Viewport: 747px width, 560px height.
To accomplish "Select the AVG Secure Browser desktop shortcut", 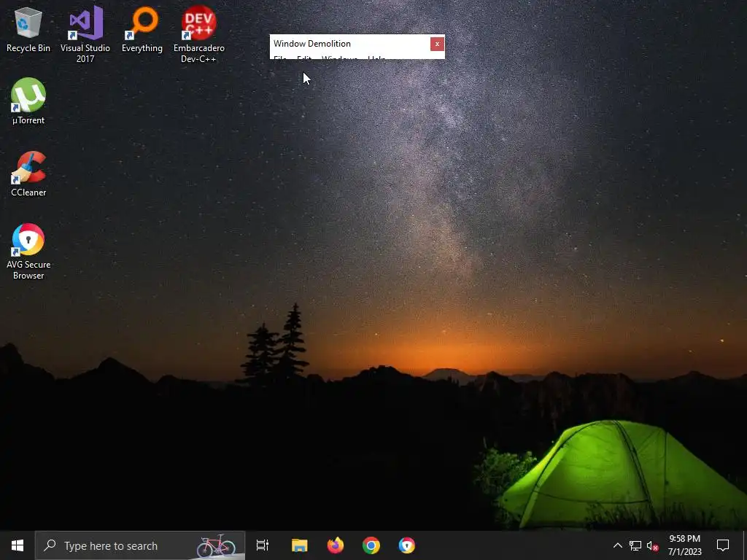I will tap(28, 251).
